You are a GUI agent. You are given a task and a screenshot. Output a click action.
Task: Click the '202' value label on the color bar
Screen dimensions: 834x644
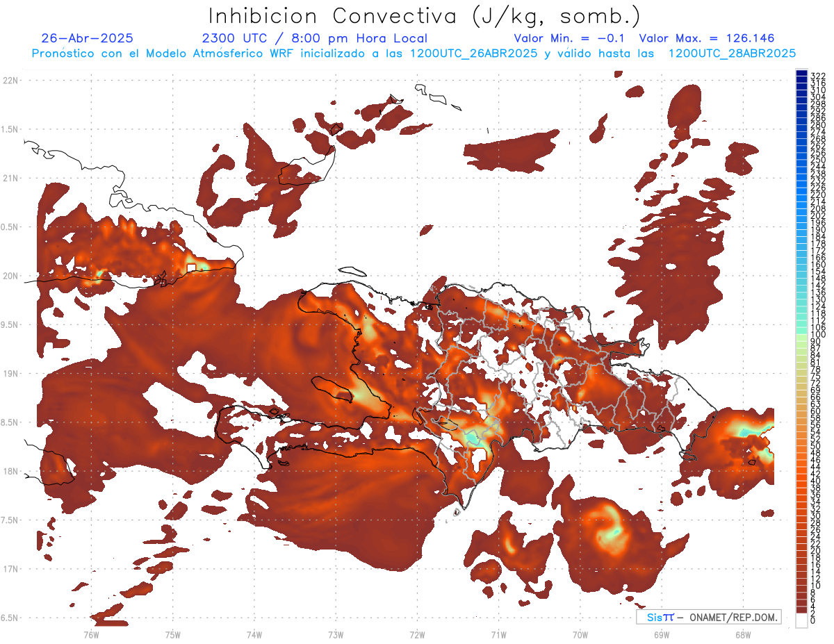tap(817, 216)
